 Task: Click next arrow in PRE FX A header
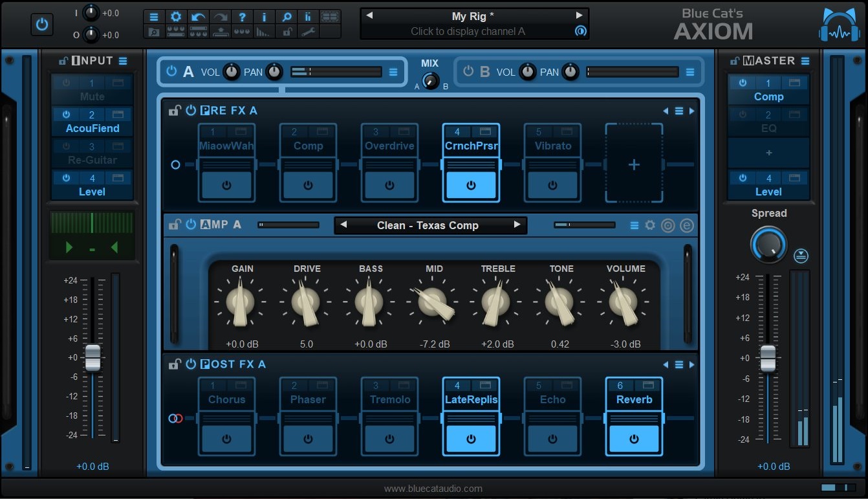point(691,111)
